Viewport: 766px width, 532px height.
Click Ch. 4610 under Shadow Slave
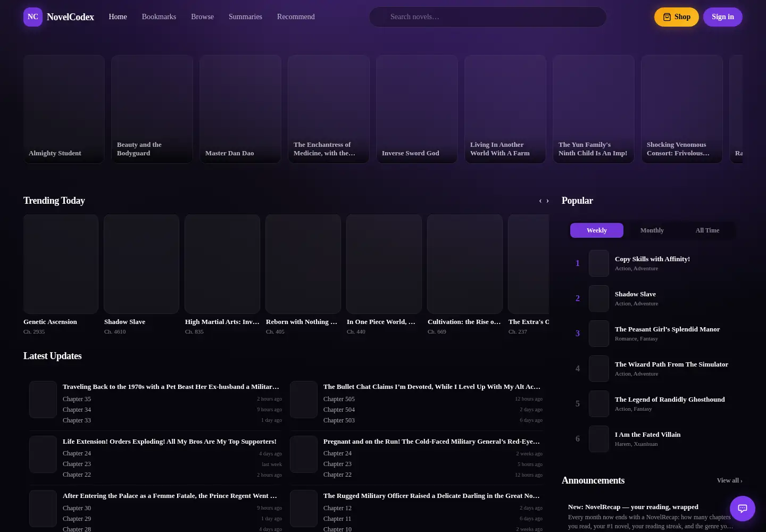[x=115, y=331]
